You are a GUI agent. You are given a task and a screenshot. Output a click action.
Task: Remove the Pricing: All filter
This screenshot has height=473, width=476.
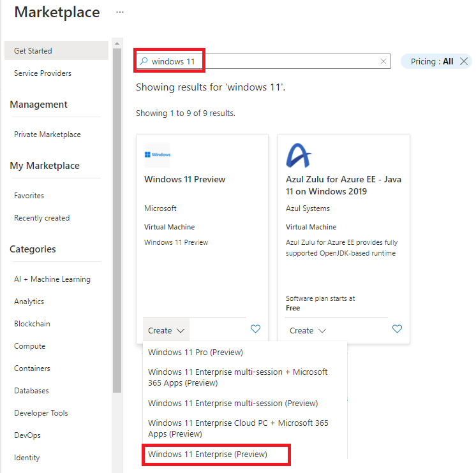point(464,61)
